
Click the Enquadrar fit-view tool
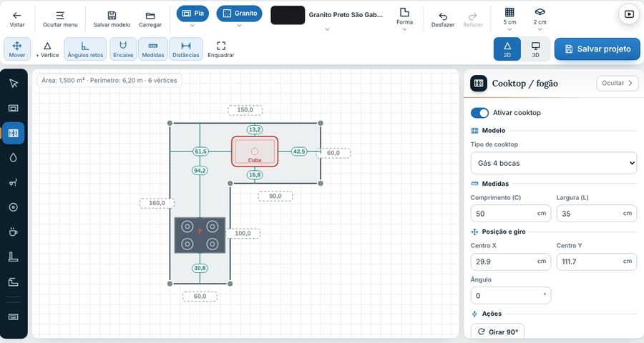pyautogui.click(x=221, y=49)
